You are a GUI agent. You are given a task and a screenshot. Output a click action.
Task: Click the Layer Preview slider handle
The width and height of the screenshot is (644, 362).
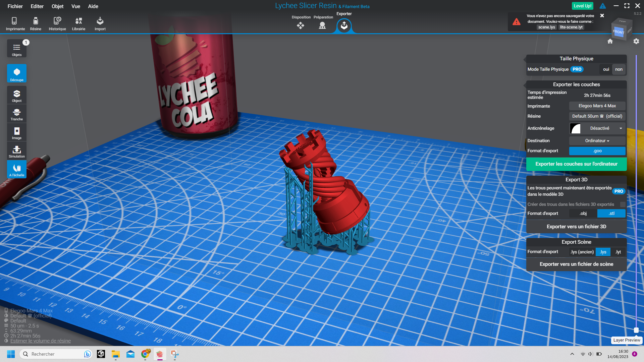coord(636,330)
